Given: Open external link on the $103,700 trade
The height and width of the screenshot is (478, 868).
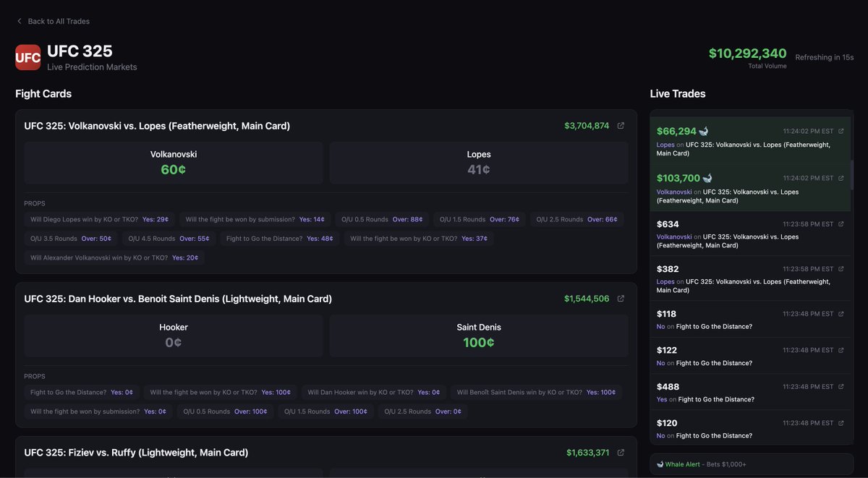Looking at the screenshot, I should 841,178.
